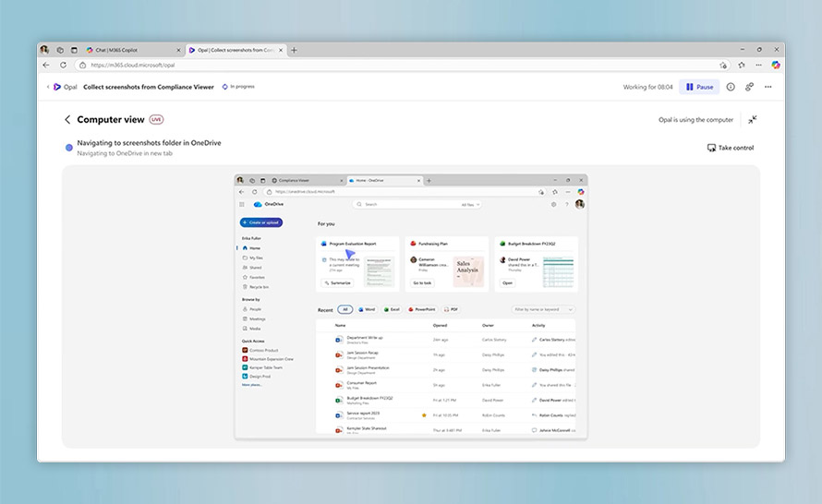Reload the outer browser page
This screenshot has width=822, height=504.
coord(63,65)
